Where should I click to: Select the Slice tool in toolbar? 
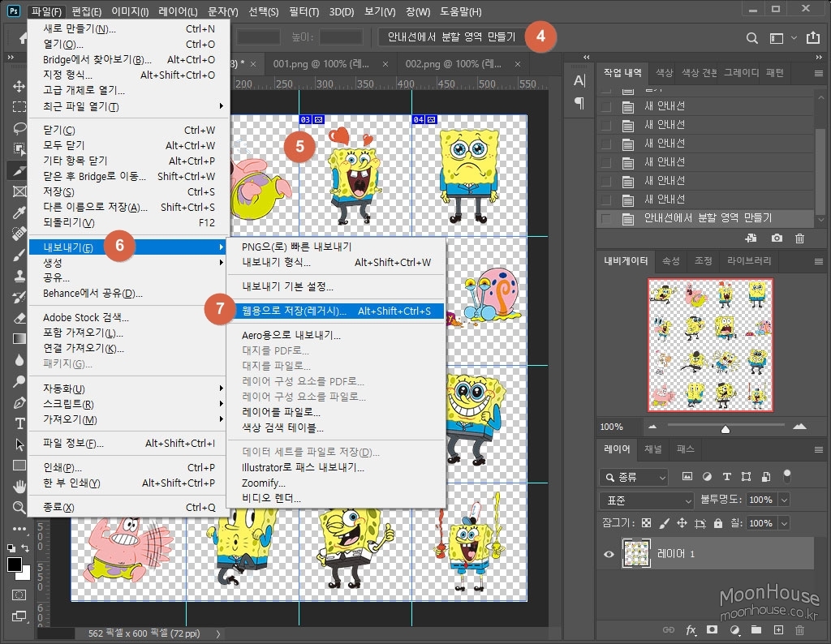(18, 170)
